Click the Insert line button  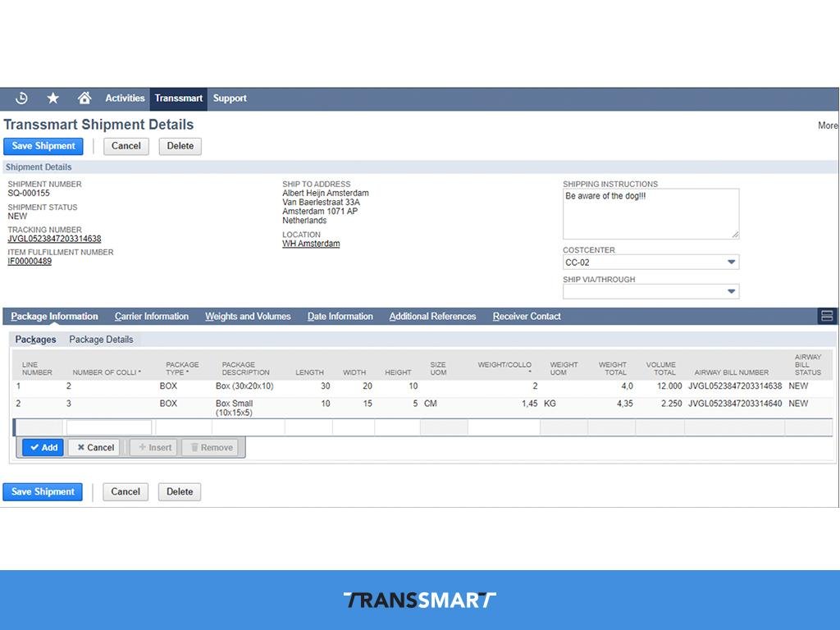coord(154,448)
